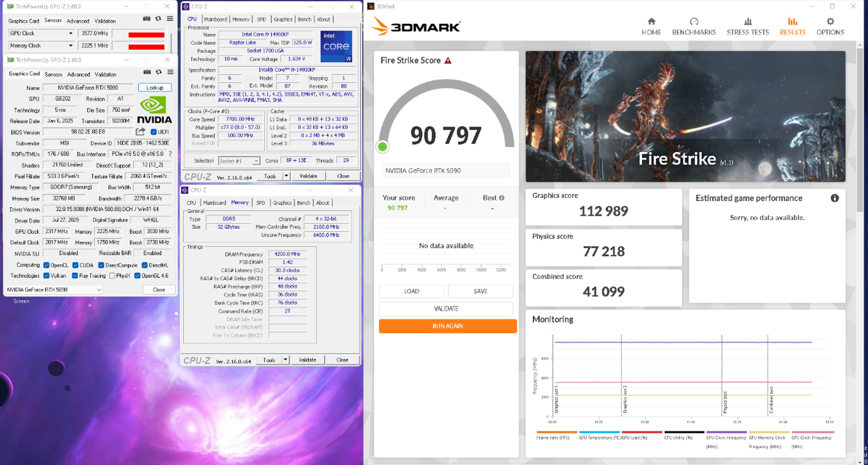
Task: Toggle the CUDA checkbox in GPU-Z
Action: pos(75,265)
